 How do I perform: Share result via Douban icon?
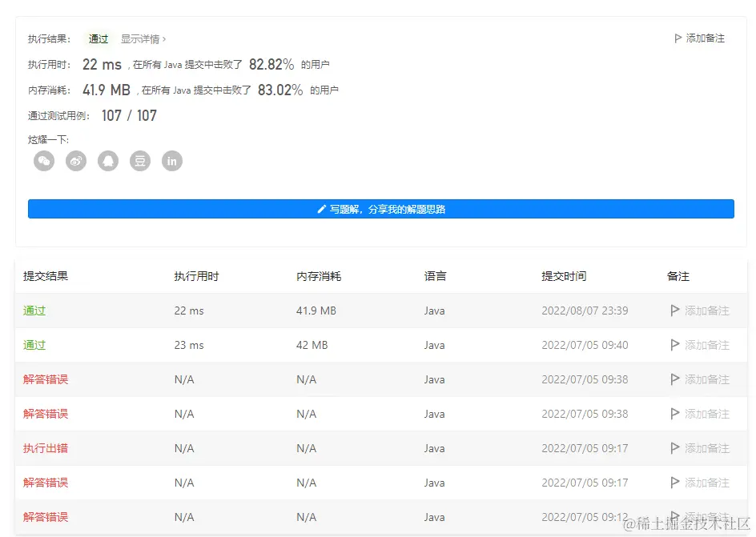(x=140, y=161)
